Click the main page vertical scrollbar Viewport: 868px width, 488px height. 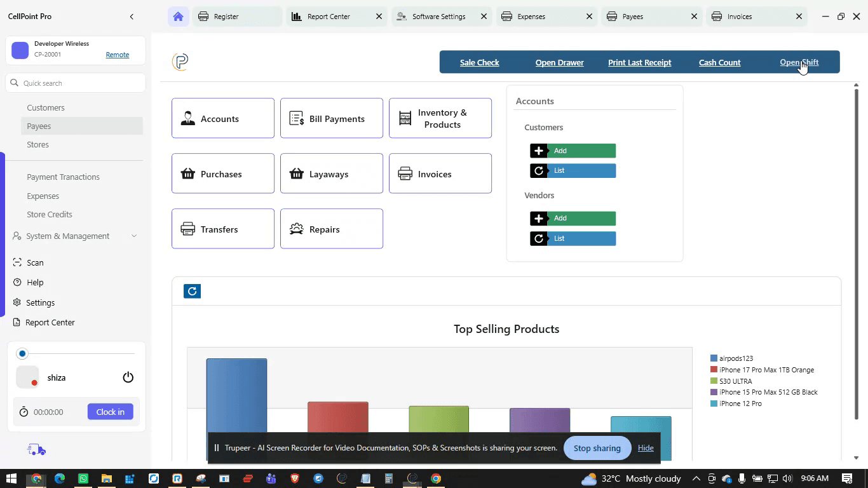[856, 254]
